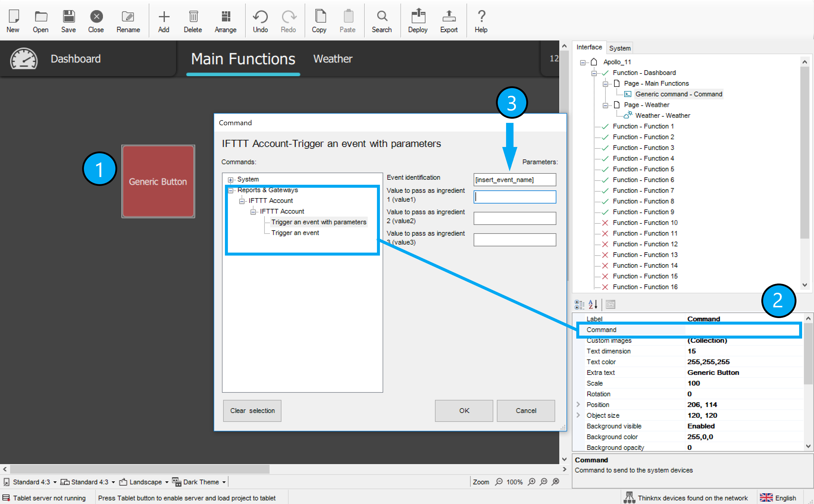Viewport: 814px width, 504px height.
Task: Switch to the System tab
Action: 619,48
